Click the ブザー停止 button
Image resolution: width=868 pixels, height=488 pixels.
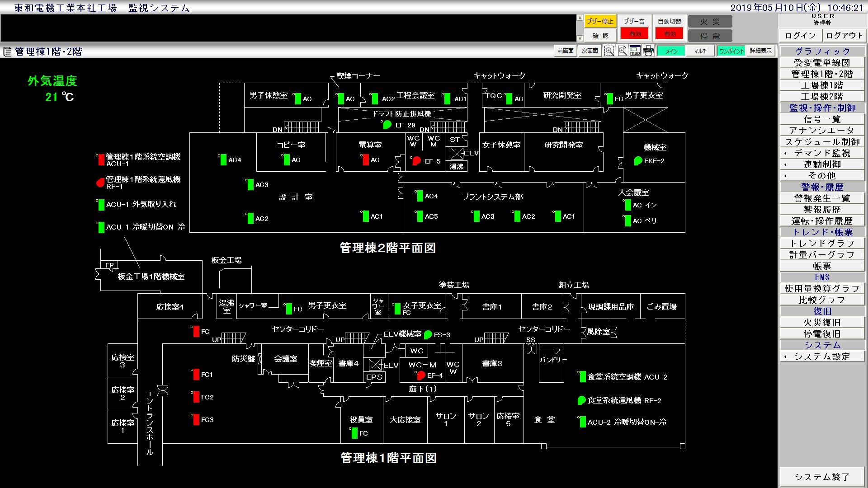[600, 21]
